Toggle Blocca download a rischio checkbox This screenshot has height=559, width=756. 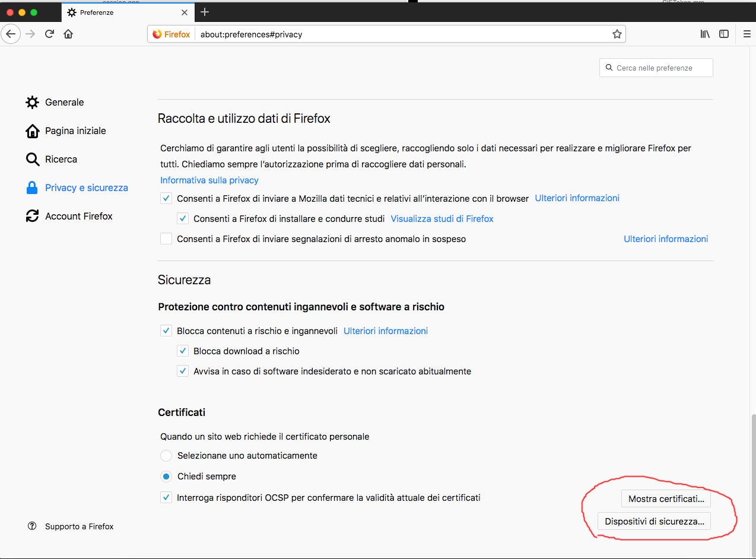coord(183,351)
